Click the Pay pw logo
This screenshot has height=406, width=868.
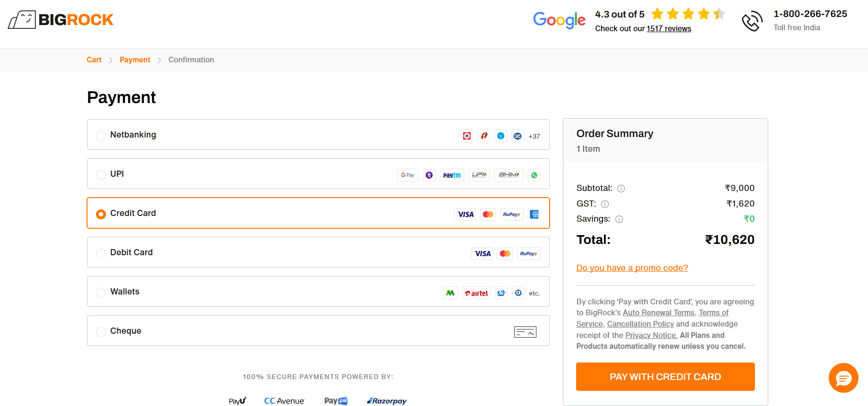tap(336, 401)
